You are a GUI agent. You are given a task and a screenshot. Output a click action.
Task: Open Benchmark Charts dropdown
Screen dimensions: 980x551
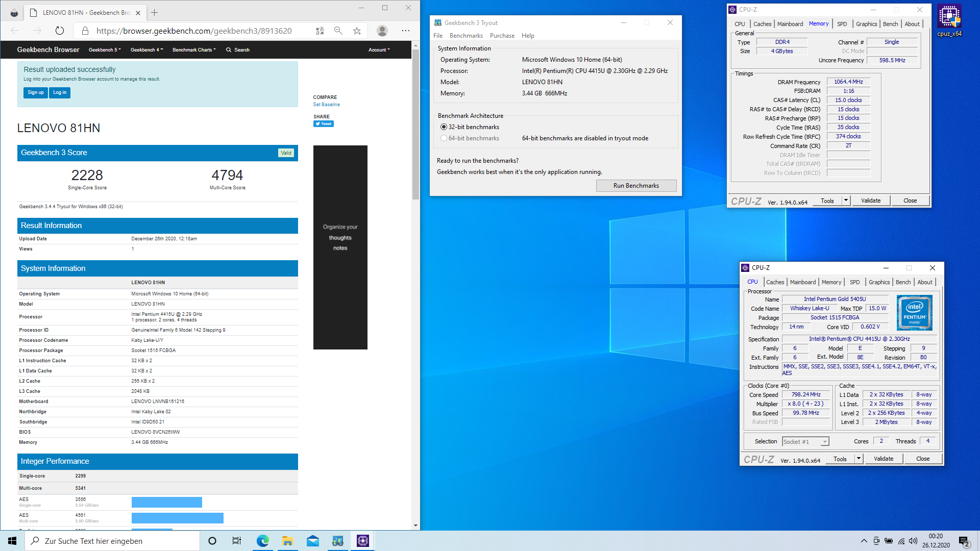click(194, 50)
